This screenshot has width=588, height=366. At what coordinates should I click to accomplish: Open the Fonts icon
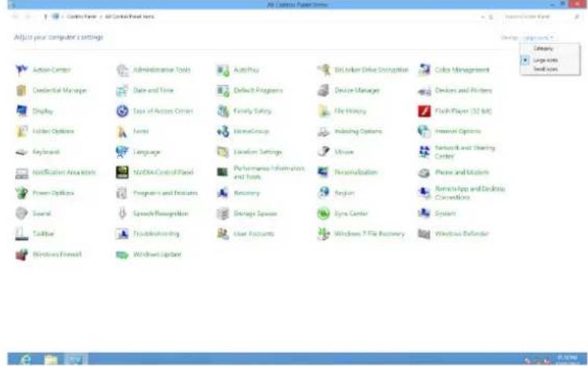click(x=123, y=131)
